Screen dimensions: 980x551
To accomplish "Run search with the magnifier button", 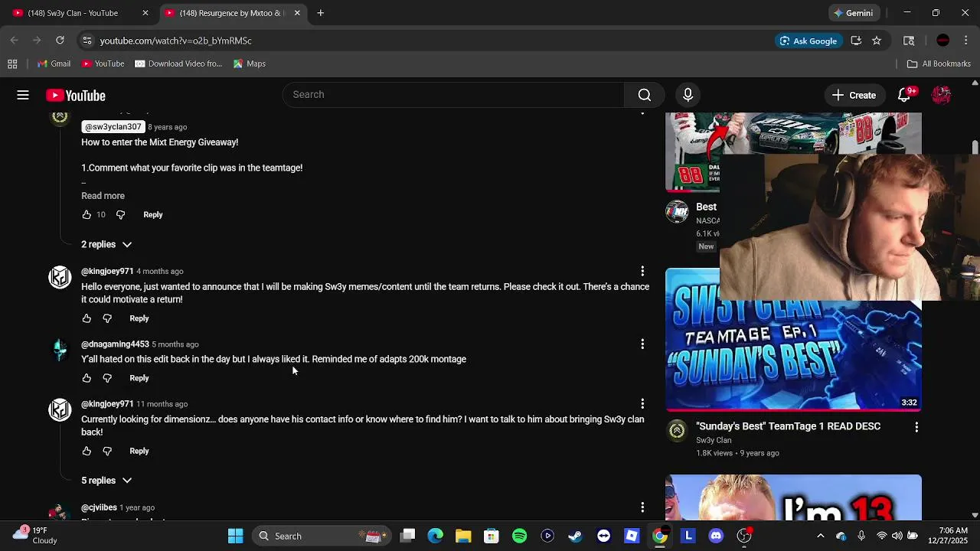I will (645, 95).
